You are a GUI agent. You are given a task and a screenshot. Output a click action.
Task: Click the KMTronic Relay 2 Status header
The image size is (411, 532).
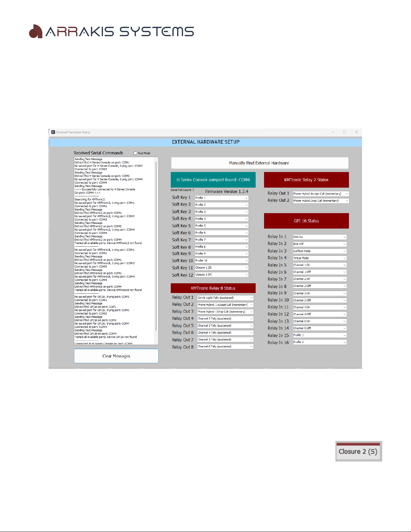tap(306, 180)
